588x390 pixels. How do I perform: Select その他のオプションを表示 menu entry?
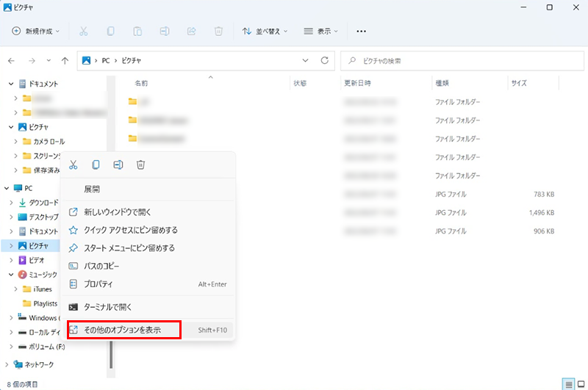coord(123,330)
